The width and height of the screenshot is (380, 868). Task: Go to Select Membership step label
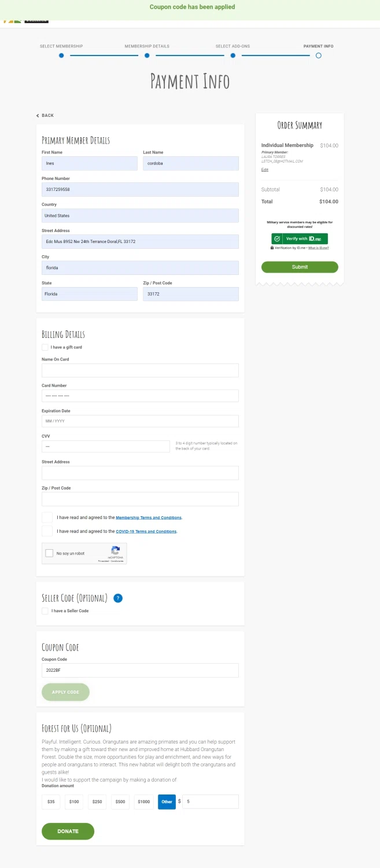point(61,46)
